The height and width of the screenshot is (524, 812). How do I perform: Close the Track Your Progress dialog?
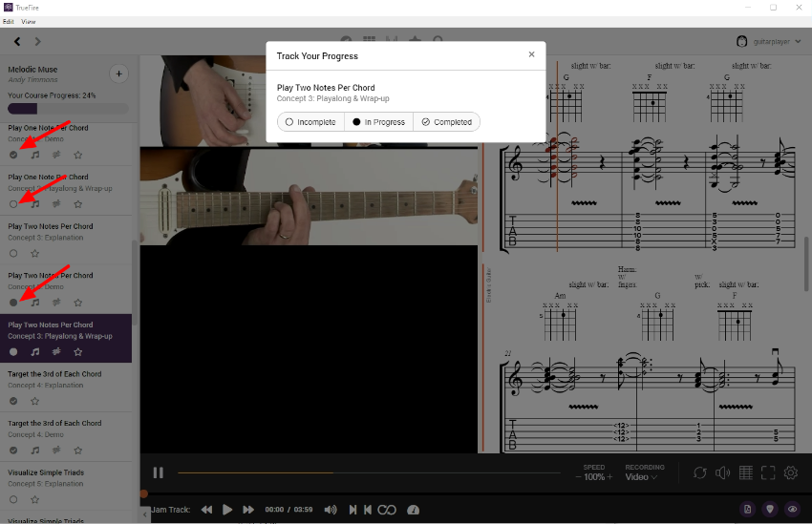coord(531,54)
